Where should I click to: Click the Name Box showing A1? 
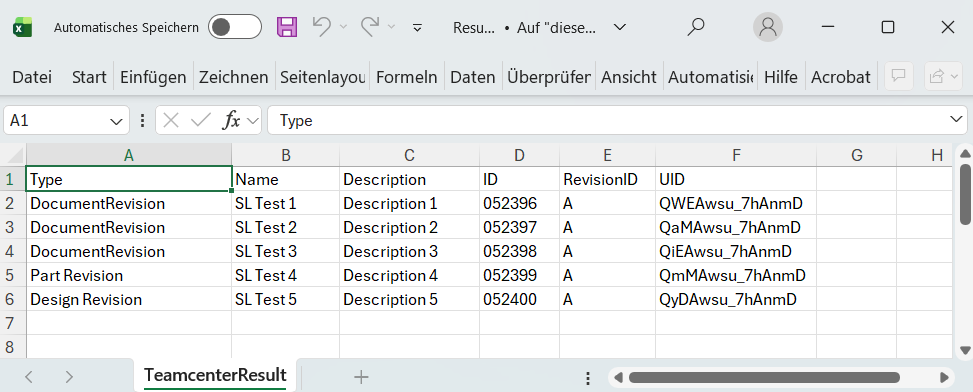coord(56,120)
